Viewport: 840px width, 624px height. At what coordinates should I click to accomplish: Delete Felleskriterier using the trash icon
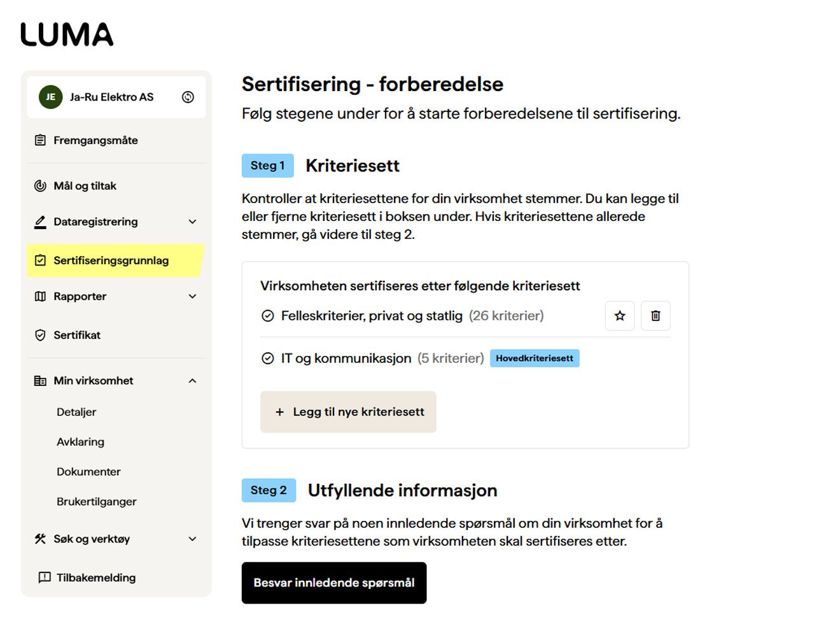tap(655, 315)
